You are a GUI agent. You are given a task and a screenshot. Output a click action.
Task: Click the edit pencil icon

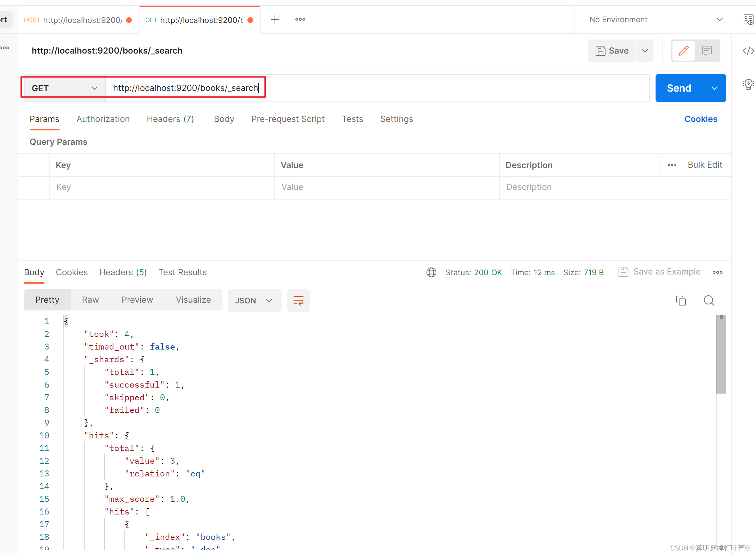(683, 51)
